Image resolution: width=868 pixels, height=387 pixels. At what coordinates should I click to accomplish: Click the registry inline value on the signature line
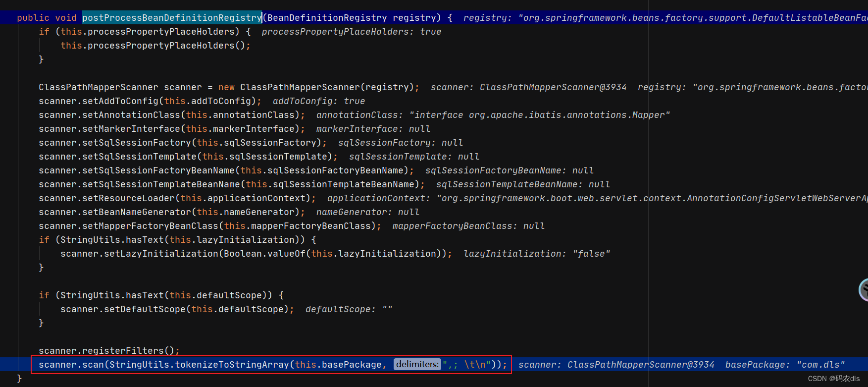665,18
